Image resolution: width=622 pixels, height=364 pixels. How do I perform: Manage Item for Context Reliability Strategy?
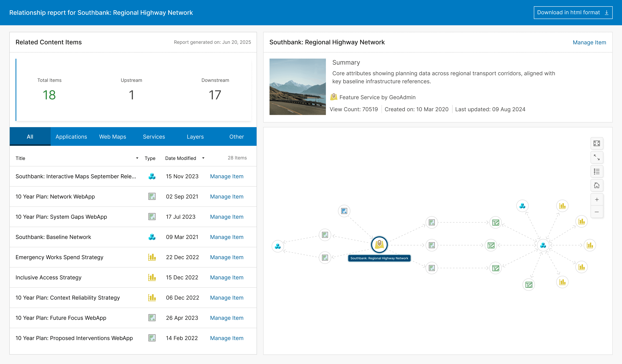tap(227, 298)
